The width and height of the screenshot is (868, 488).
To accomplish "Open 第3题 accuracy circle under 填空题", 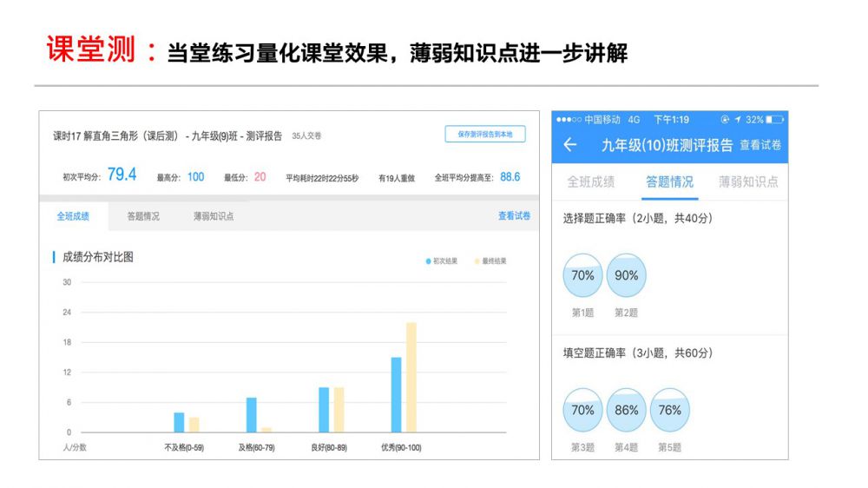I will pos(583,410).
